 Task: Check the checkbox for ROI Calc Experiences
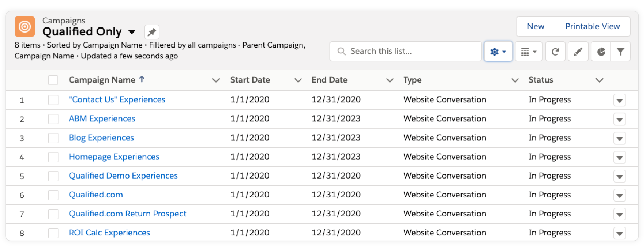point(53,233)
